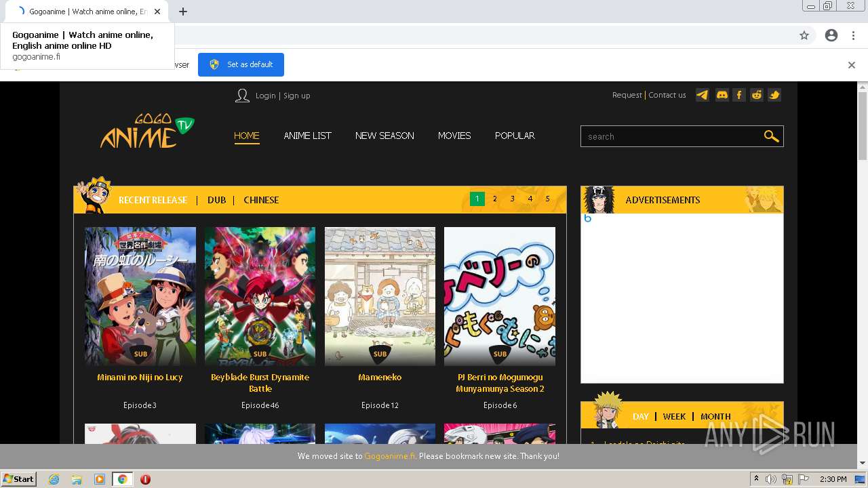
Task: Open the Beyblade Burst Dynamite Battle thumbnail
Action: [260, 296]
